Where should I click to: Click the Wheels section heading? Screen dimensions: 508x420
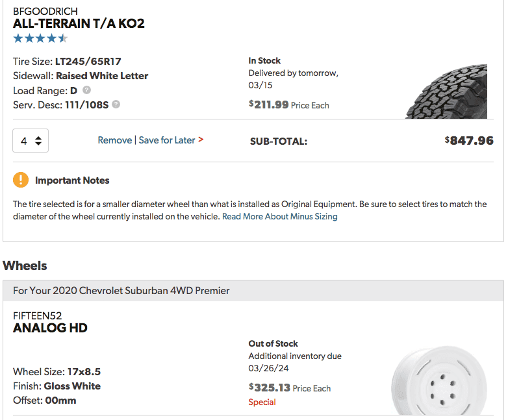pyautogui.click(x=25, y=266)
